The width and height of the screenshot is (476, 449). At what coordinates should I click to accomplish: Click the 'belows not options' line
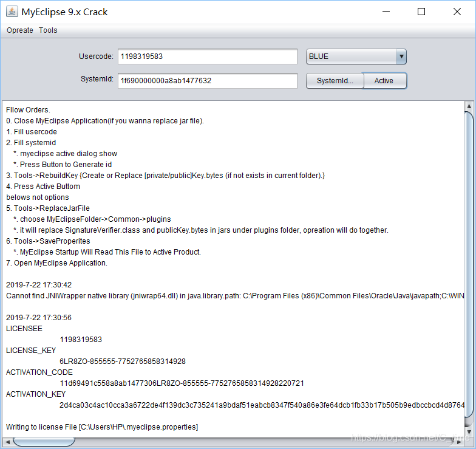pyautogui.click(x=38, y=197)
